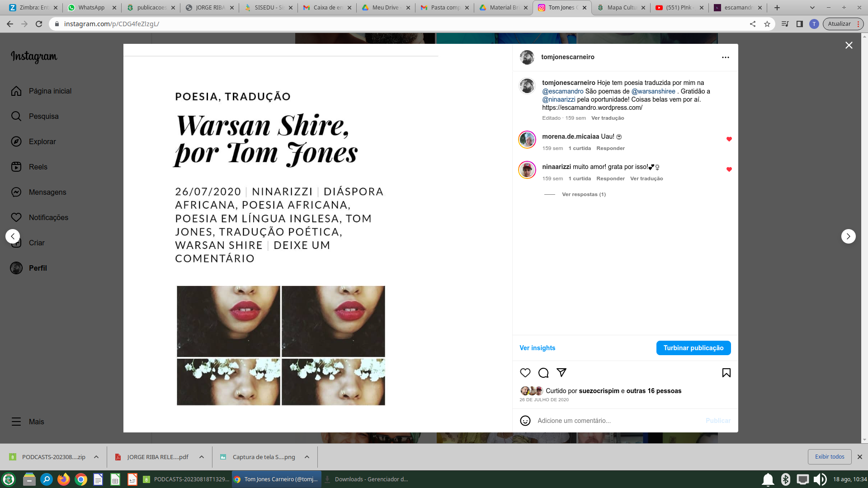Click Turbinar publicação button
The width and height of the screenshot is (868, 488).
pos(693,348)
